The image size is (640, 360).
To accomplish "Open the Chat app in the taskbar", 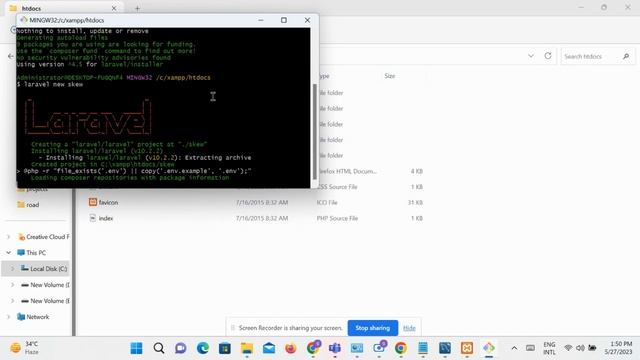I will [x=180, y=348].
